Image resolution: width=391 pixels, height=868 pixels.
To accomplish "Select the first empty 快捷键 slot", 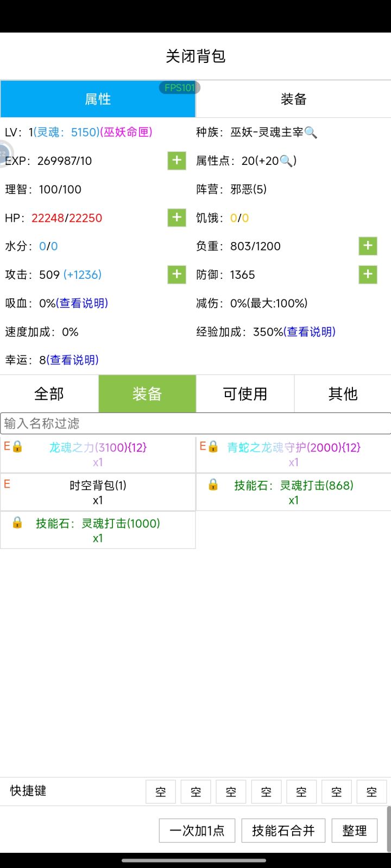I will tap(161, 792).
